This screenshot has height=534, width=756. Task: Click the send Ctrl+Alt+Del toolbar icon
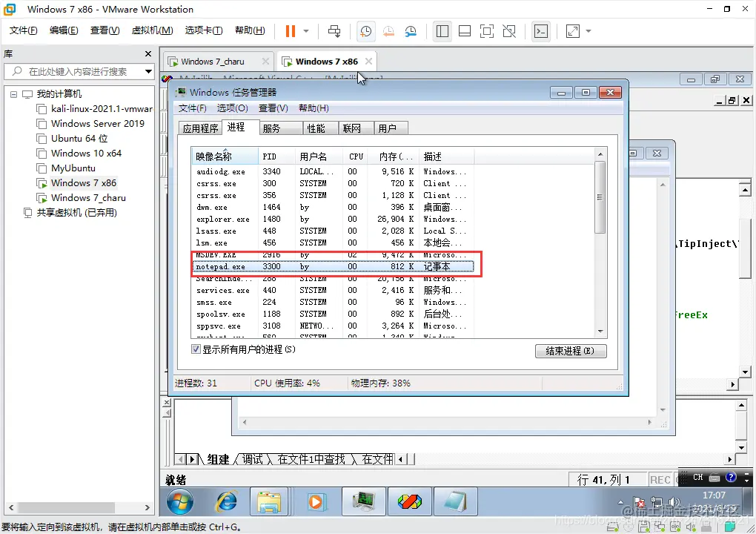pyautogui.click(x=334, y=31)
